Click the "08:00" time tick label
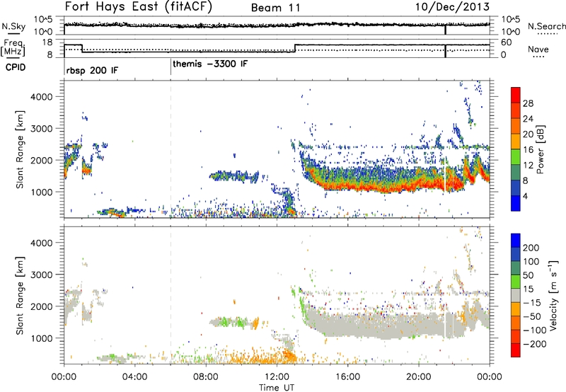Screen dimensions: 566x392 [x=206, y=377]
